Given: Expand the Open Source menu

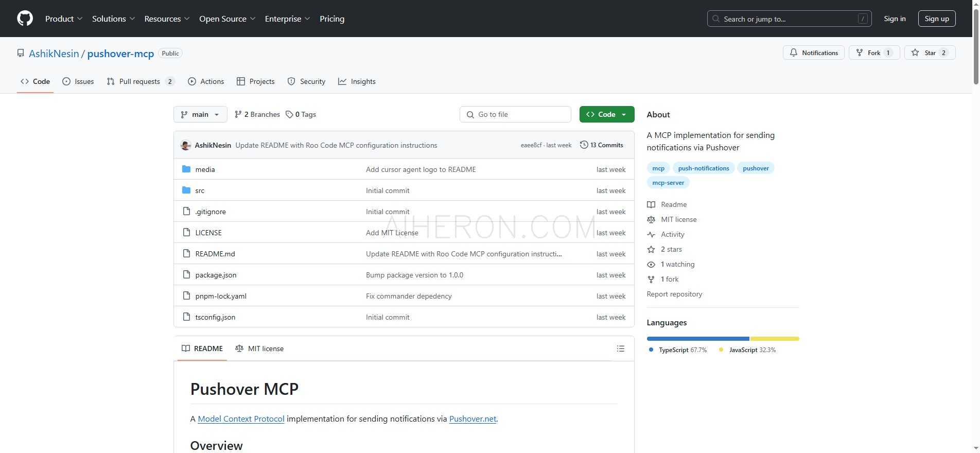Looking at the screenshot, I should click(x=227, y=19).
